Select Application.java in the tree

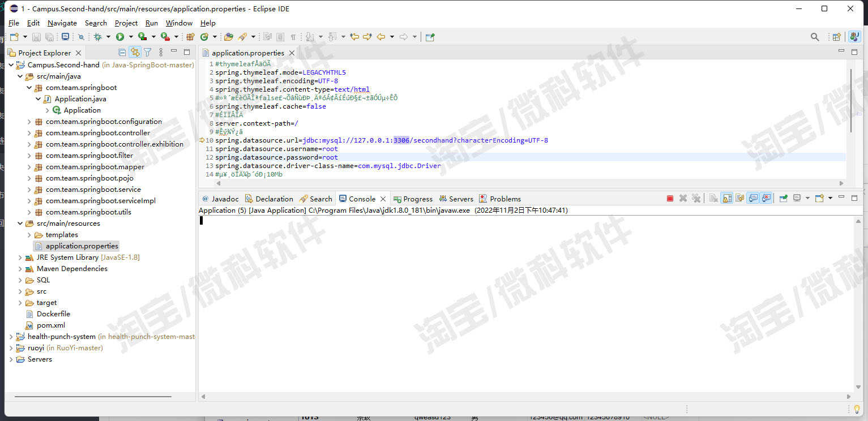80,99
